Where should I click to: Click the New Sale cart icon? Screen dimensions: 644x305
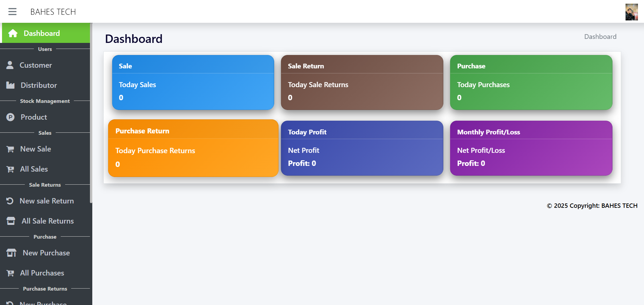(x=10, y=149)
